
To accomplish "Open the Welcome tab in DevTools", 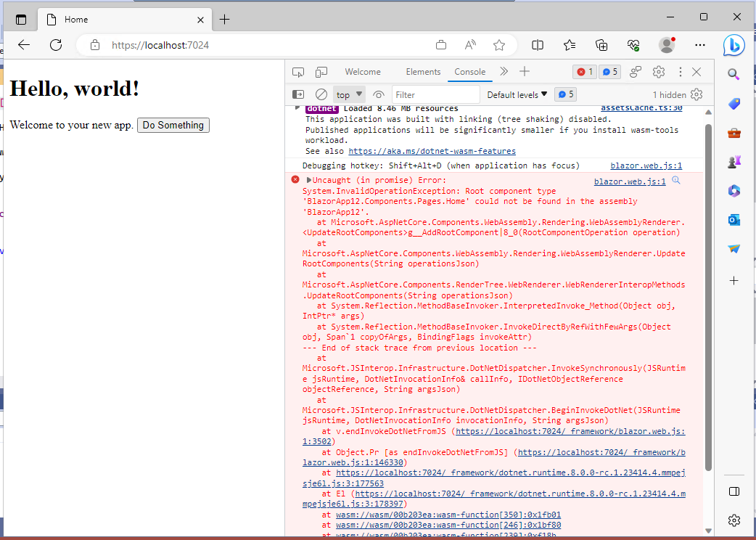I will (363, 71).
